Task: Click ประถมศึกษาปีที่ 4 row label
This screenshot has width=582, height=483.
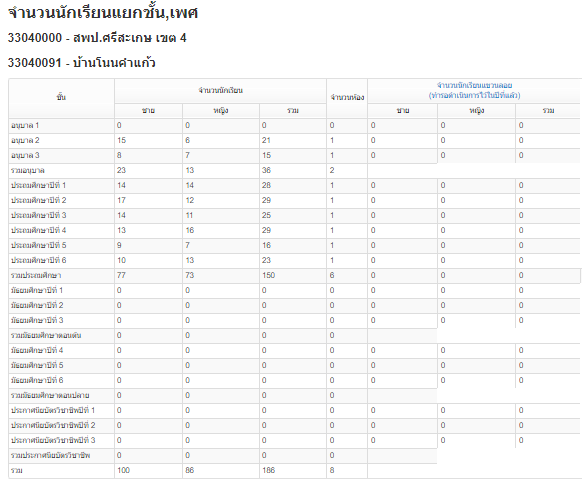Action: point(39,231)
